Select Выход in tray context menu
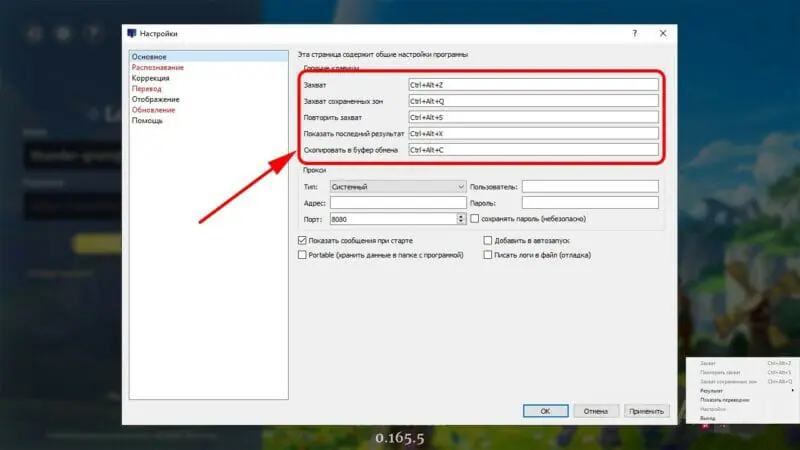This screenshot has height=450, width=800. pyautogui.click(x=708, y=417)
